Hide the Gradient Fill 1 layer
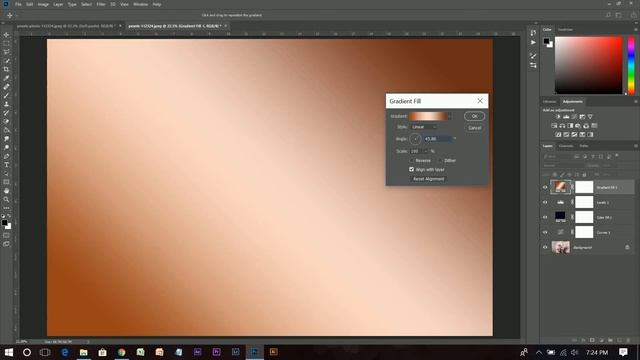The height and width of the screenshot is (360, 640). [x=545, y=187]
